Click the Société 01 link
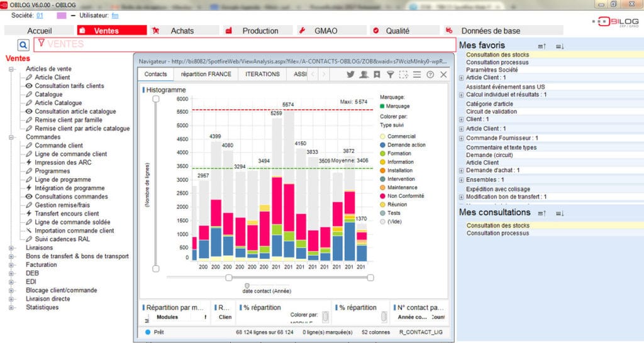 pos(40,15)
